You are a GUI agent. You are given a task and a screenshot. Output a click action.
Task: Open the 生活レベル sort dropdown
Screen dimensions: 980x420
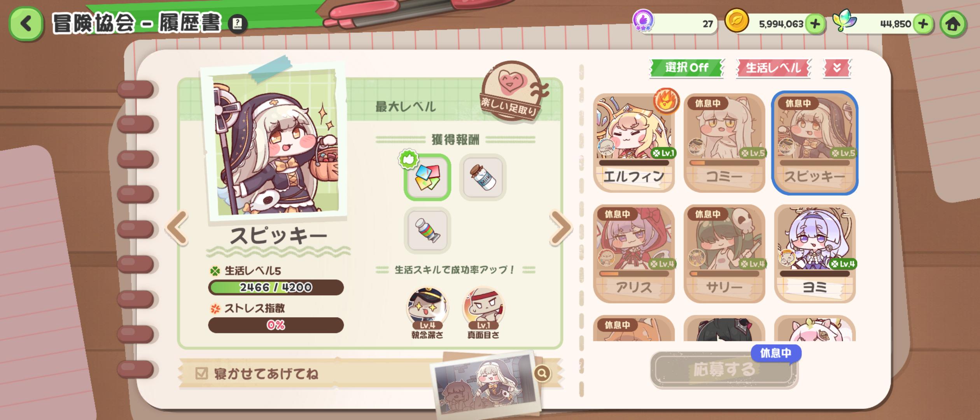pyautogui.click(x=773, y=68)
